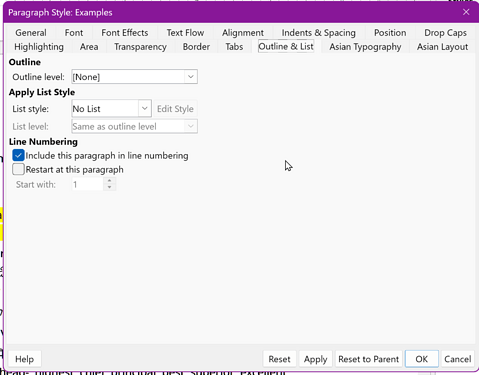Switch to the General tab
The image size is (479, 375).
31,33
